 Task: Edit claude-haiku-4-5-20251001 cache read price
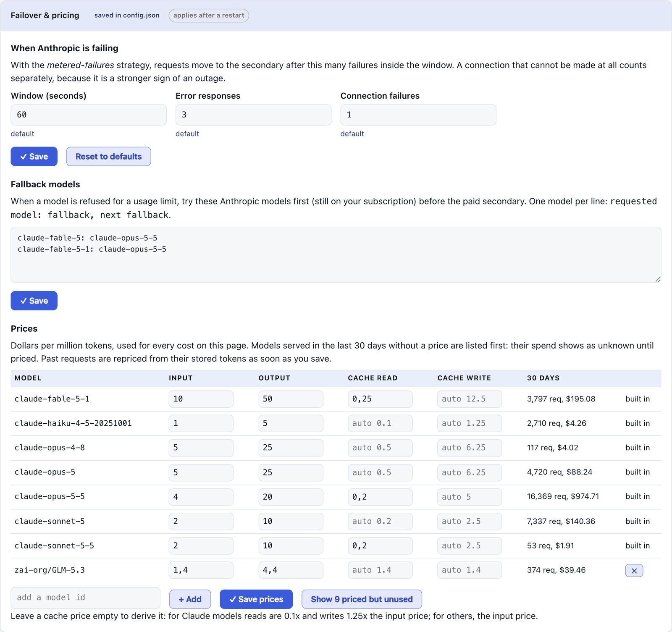[x=380, y=423]
